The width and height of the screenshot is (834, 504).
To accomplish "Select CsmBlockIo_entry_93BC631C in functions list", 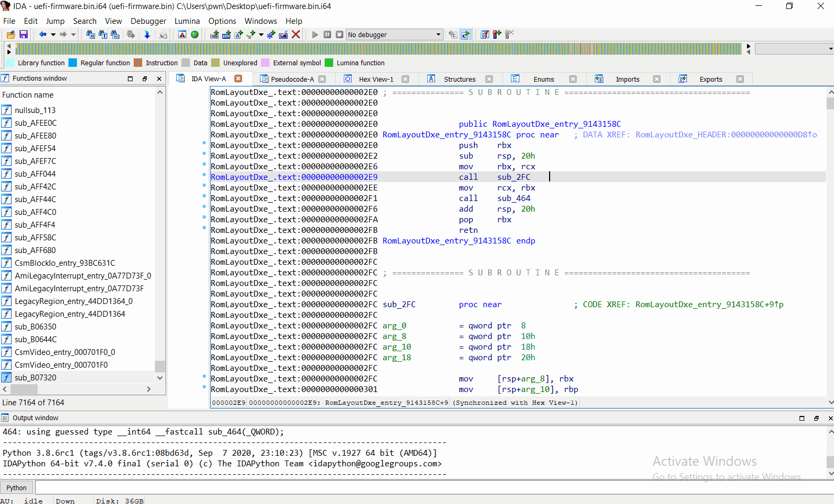I will click(x=65, y=263).
